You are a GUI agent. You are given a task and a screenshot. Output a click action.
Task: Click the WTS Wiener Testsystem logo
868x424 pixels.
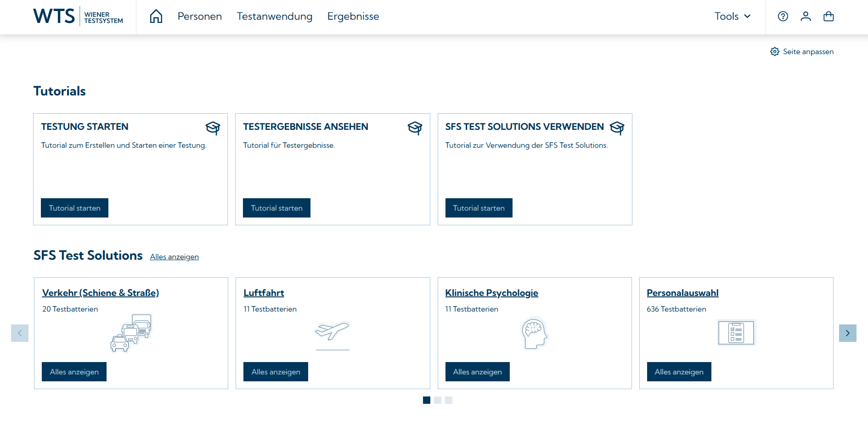coord(78,17)
